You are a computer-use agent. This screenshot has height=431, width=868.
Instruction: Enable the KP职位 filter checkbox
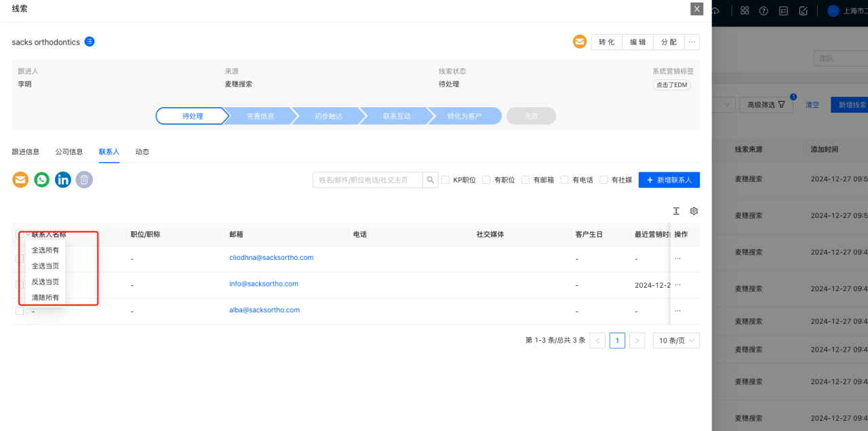pos(446,180)
